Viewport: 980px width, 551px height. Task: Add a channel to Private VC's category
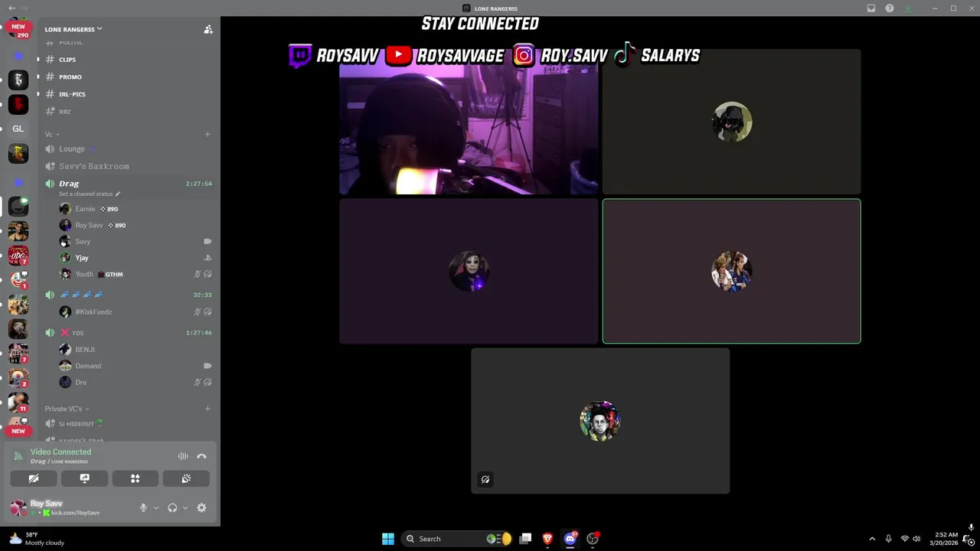[x=207, y=409]
